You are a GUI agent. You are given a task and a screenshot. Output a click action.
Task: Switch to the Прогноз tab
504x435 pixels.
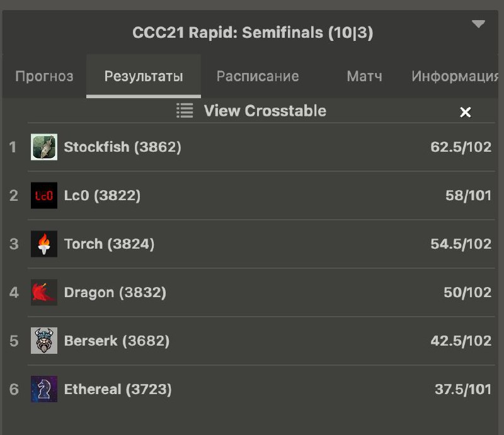coord(44,76)
